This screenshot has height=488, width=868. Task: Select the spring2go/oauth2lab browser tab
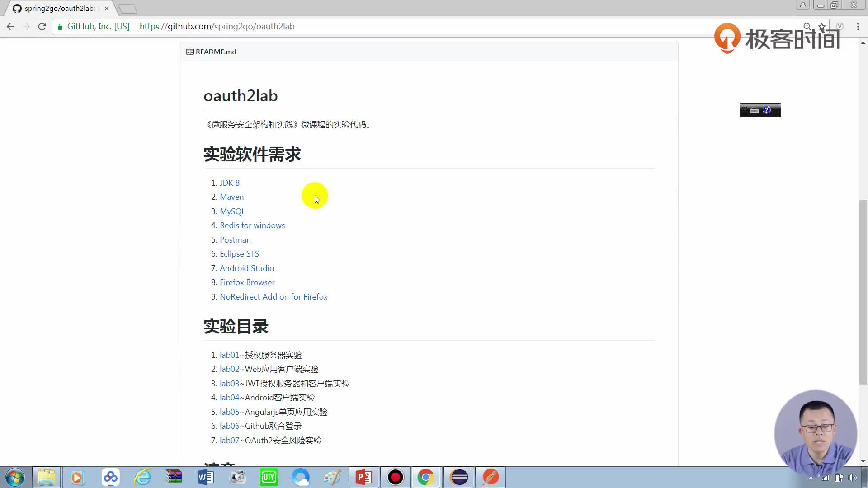[x=54, y=8]
